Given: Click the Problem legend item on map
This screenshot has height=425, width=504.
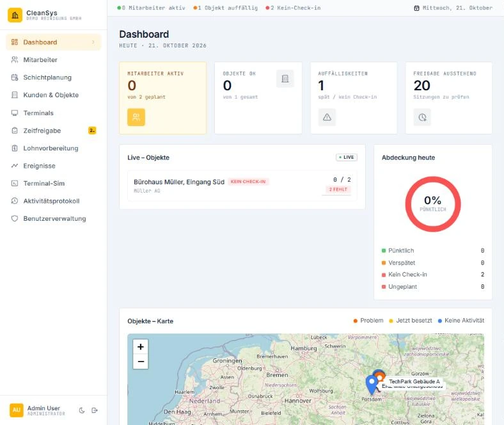Looking at the screenshot, I should [368, 321].
